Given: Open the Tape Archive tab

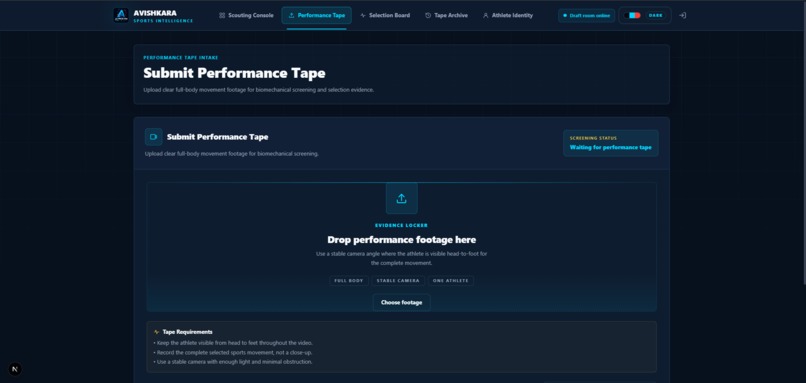Looking at the screenshot, I should click(x=446, y=15).
